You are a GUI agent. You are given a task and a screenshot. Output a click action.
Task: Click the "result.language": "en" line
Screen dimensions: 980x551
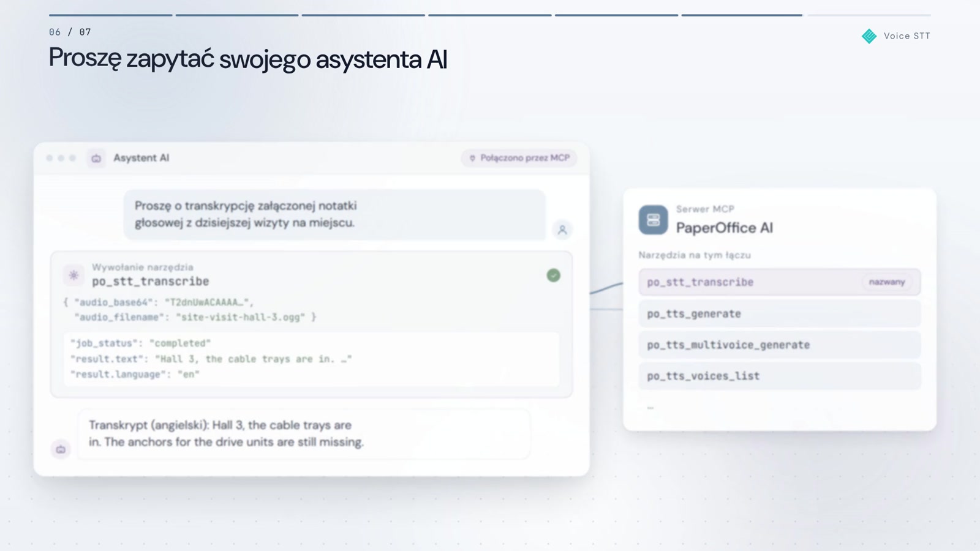tap(135, 374)
